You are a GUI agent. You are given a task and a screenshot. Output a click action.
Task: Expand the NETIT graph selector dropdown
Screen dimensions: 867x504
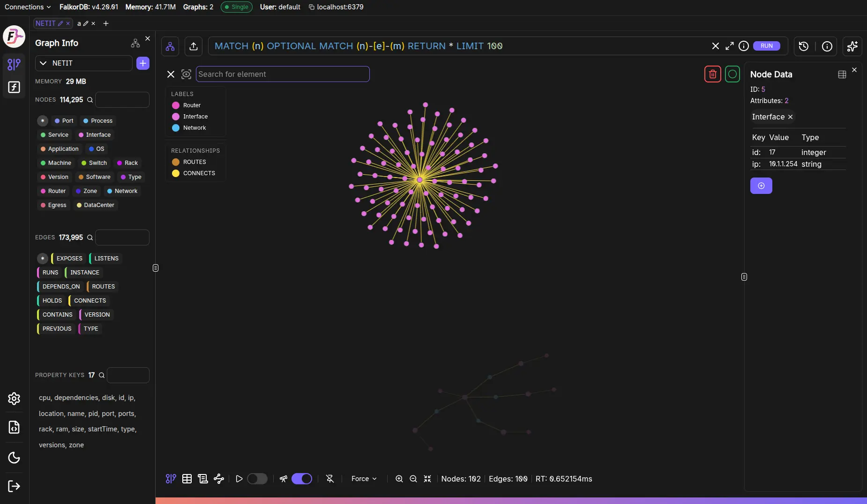click(x=84, y=63)
